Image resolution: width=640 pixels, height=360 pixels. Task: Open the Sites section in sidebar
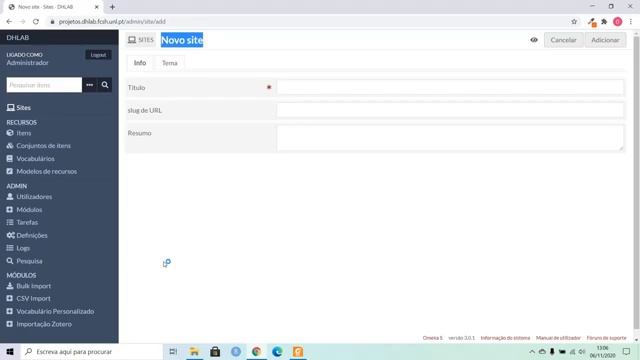[x=19, y=108]
